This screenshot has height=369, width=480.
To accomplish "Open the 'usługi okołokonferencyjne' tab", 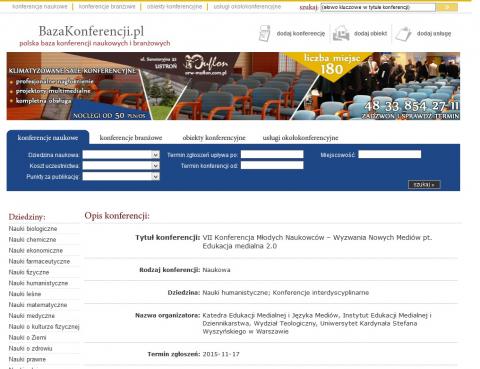I will click(300, 138).
